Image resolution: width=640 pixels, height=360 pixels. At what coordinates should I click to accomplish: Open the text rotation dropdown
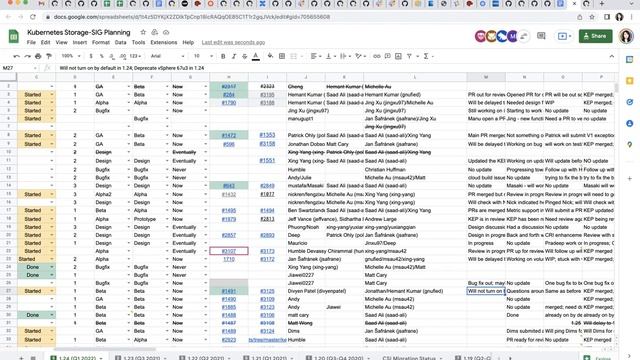[x=360, y=56]
